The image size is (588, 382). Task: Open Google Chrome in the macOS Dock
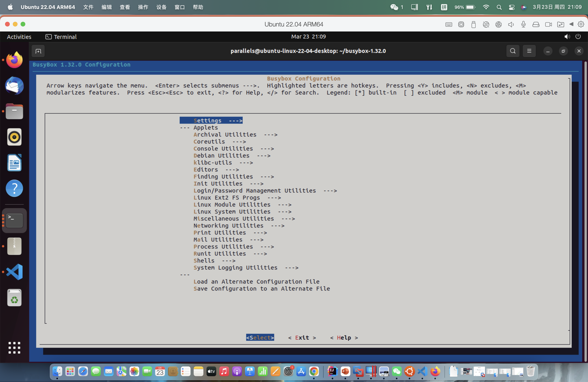pos(314,371)
